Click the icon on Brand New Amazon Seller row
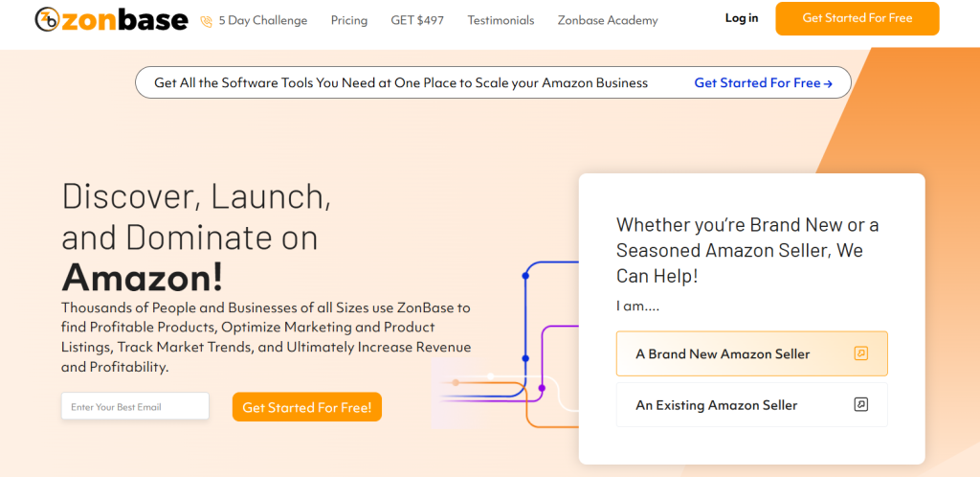Screen dimensions: 980x477 (860, 353)
